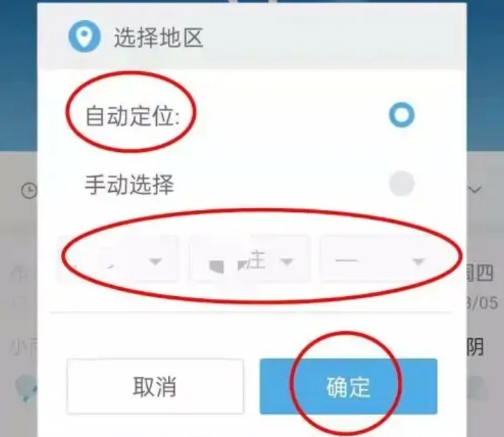Click the arrow on the dash dropdown
This screenshot has width=504, height=437.
(x=419, y=262)
